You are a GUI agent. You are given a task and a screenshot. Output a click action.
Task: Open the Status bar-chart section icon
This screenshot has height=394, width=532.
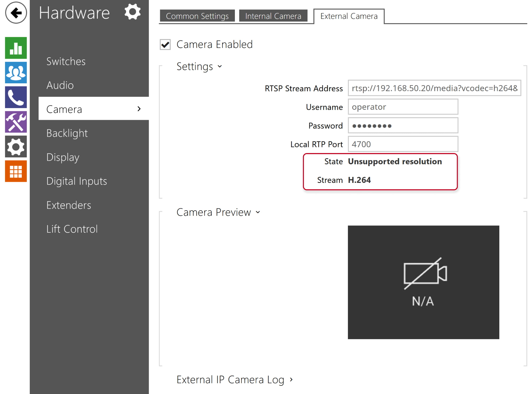click(x=16, y=48)
